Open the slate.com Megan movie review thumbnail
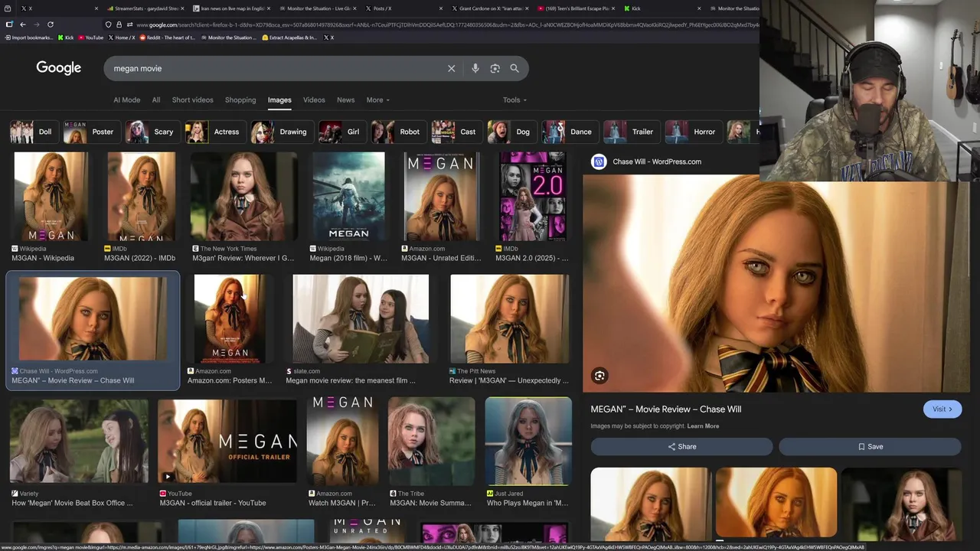 coord(361,319)
